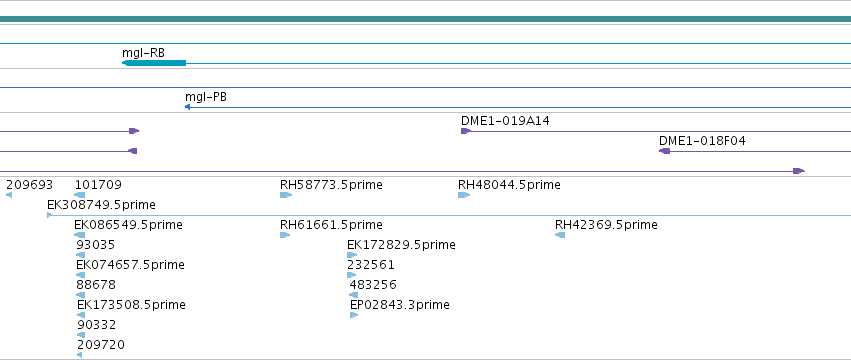Select the mgl-PB arrow marker
The image size is (851, 360).
pyautogui.click(x=187, y=107)
